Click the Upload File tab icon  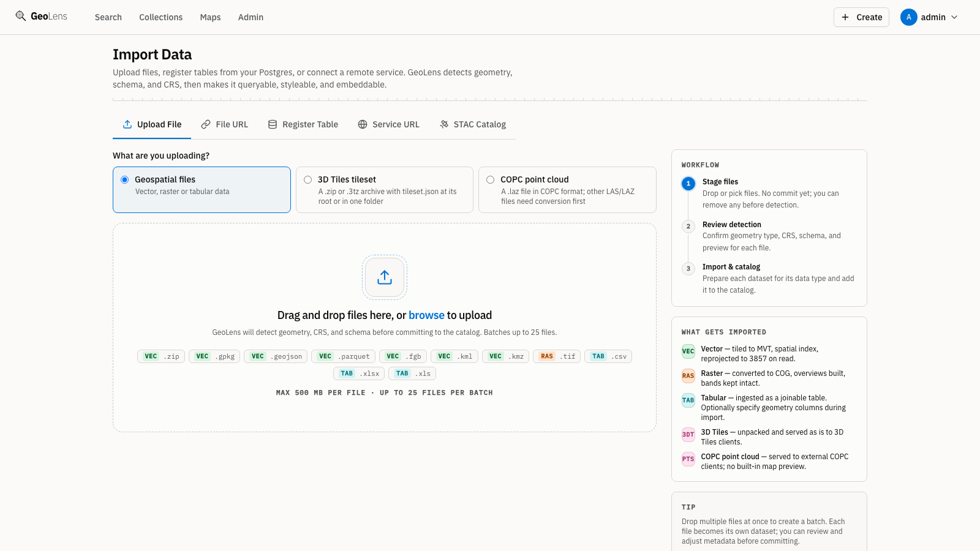[x=127, y=124]
